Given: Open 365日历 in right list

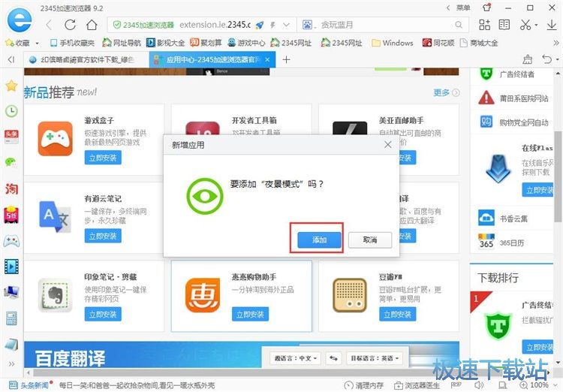Looking at the screenshot, I should click(501, 242).
